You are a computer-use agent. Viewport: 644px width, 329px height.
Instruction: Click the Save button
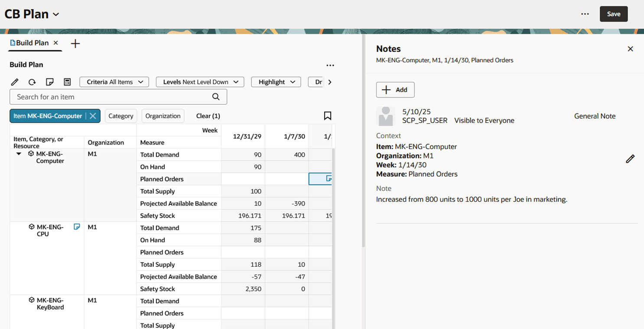click(x=614, y=14)
